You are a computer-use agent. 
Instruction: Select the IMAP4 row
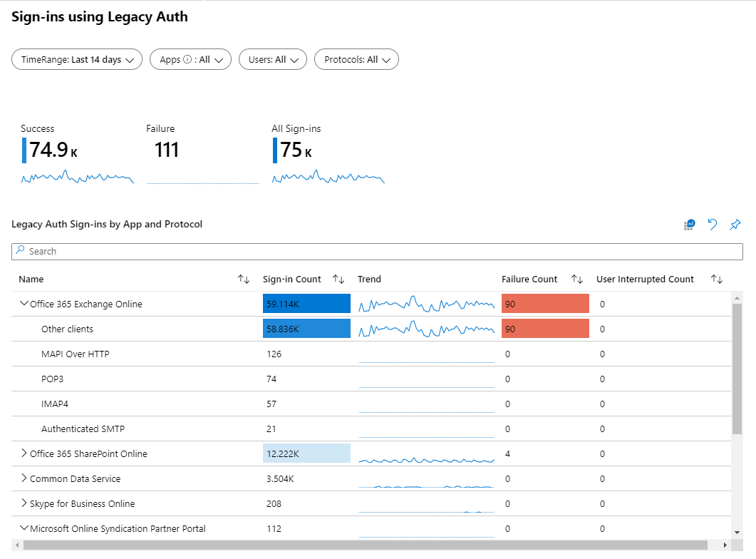(x=371, y=404)
